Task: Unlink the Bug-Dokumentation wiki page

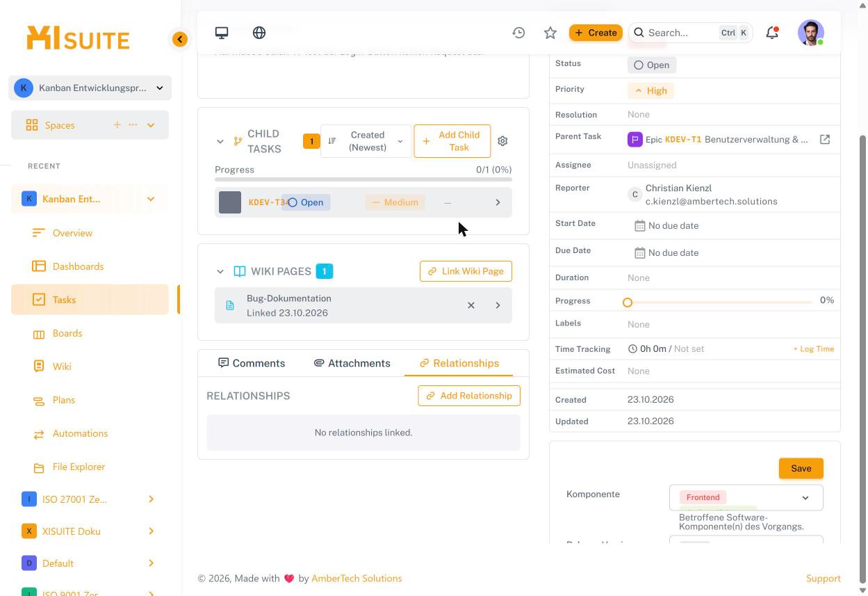Action: tap(471, 305)
